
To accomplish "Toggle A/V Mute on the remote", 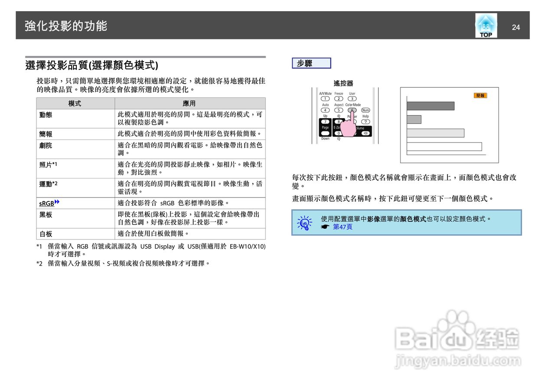I will click(x=325, y=98).
